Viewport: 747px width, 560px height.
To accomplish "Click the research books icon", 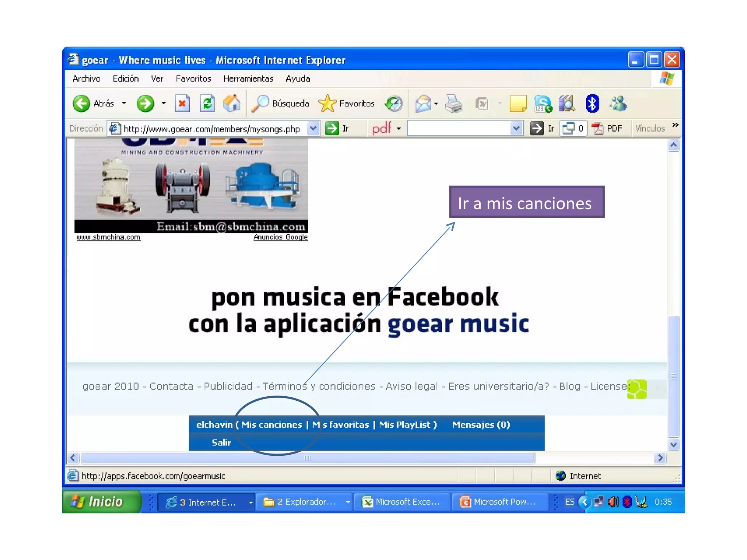I will pos(567,104).
